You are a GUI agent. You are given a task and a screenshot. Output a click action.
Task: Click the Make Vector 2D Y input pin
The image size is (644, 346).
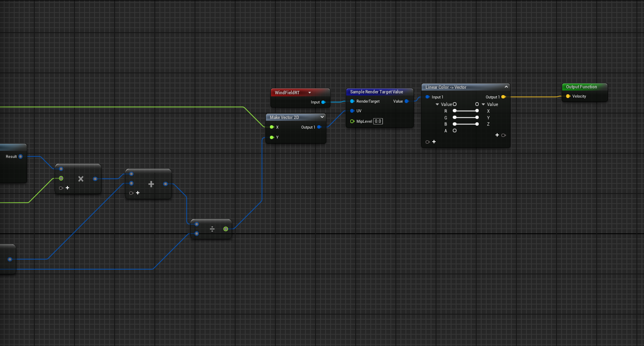click(272, 137)
